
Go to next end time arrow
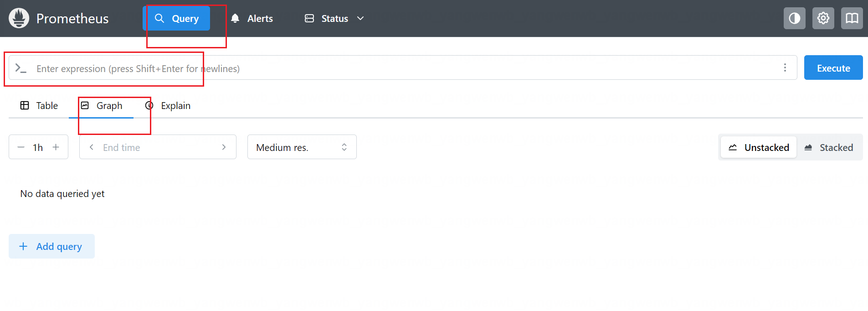click(224, 147)
